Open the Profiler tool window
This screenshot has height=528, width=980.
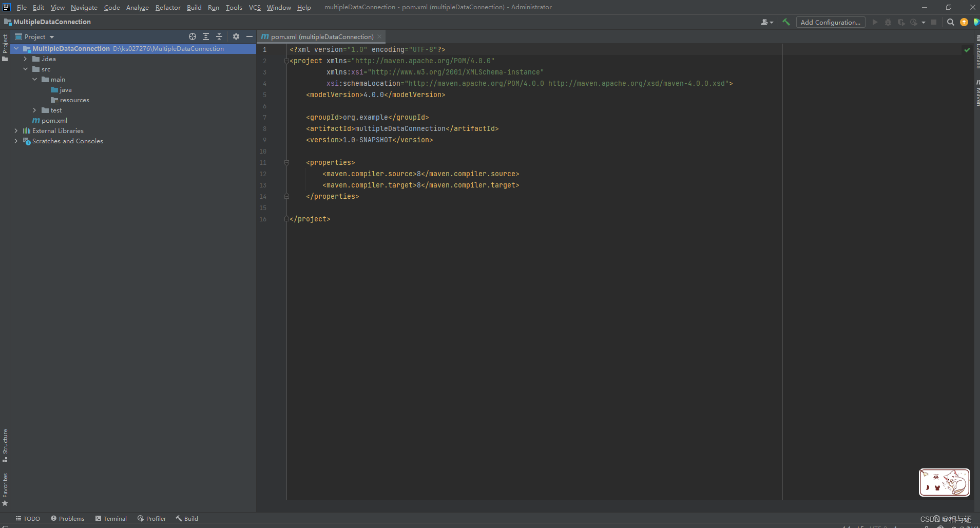tap(151, 519)
